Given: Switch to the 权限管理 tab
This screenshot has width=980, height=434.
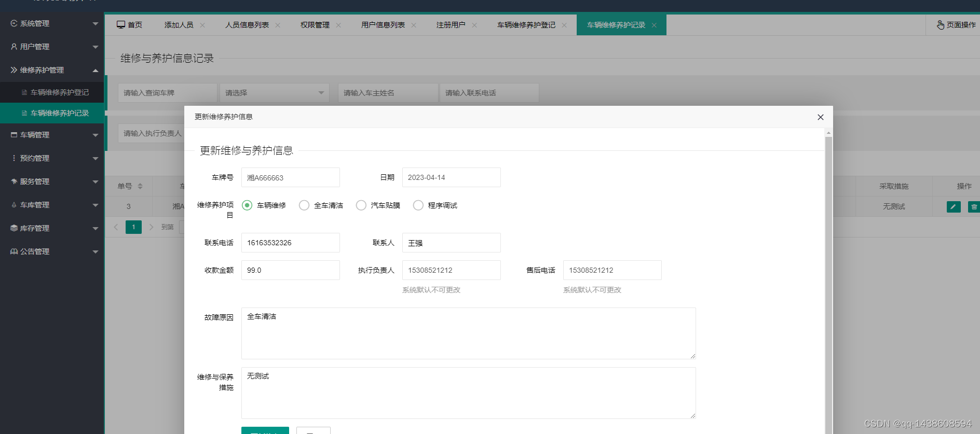Looking at the screenshot, I should tap(315, 25).
